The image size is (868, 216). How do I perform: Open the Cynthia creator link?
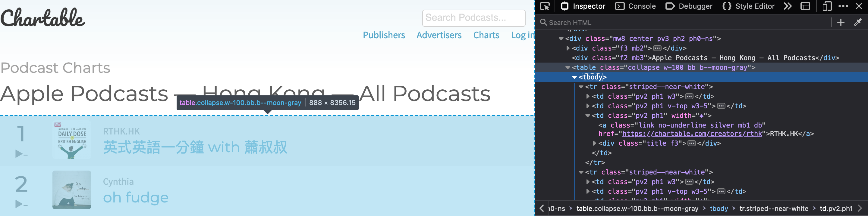(118, 182)
